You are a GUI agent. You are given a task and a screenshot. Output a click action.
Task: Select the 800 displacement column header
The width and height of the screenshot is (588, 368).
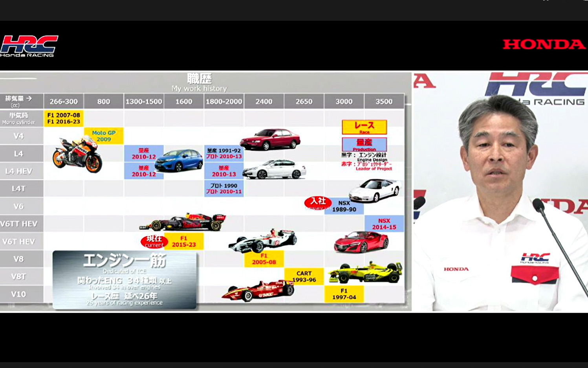click(x=104, y=101)
